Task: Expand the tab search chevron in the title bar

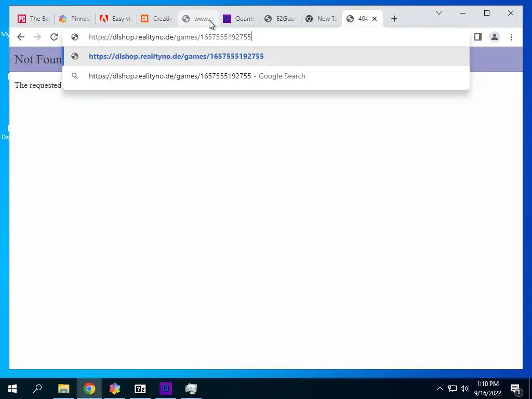Action: (438, 13)
